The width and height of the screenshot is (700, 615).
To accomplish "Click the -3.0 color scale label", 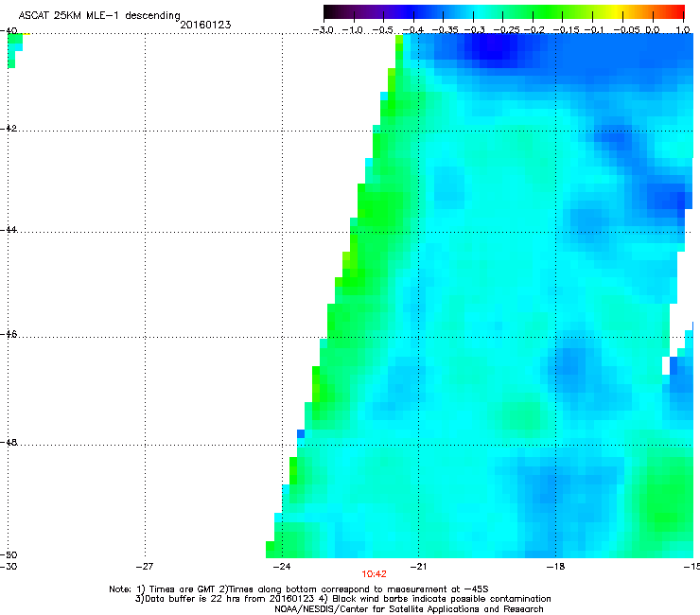I will coord(324,30).
